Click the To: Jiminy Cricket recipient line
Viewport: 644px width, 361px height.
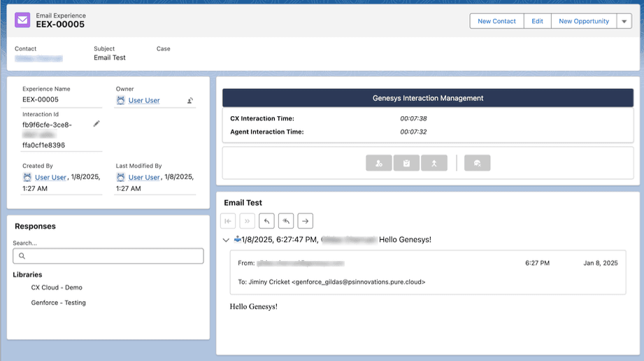[x=331, y=282]
